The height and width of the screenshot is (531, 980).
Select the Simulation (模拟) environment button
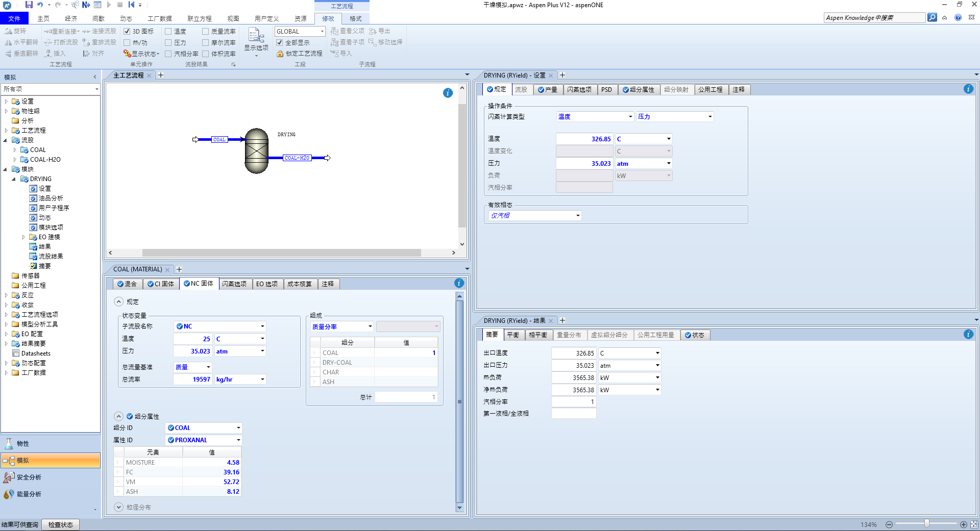(51, 460)
